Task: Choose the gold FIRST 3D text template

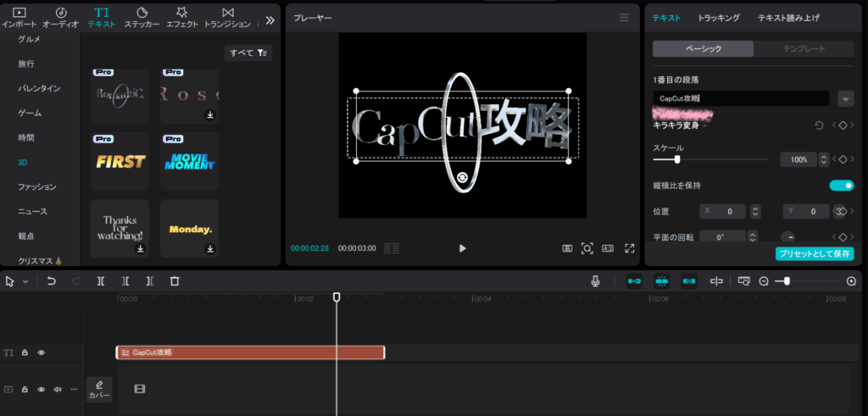Action: pos(120,162)
